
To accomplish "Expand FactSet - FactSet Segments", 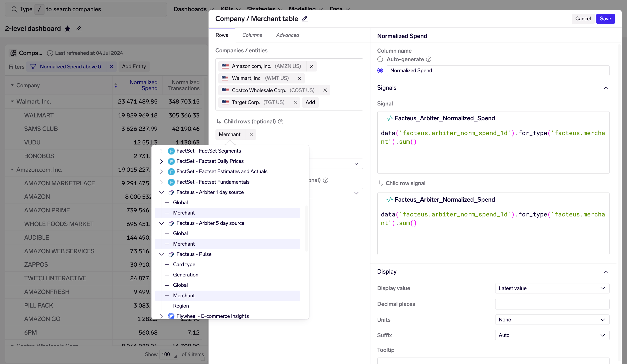I will tap(161, 151).
